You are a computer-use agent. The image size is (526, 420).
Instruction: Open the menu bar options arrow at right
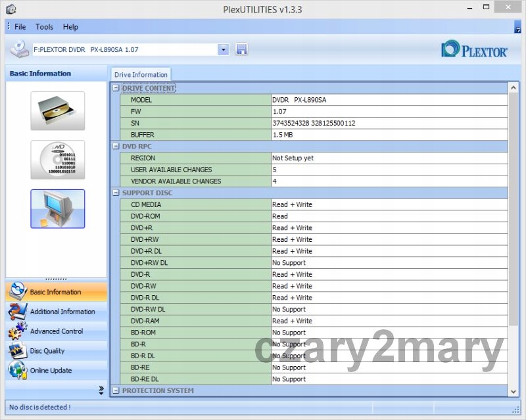(x=517, y=27)
